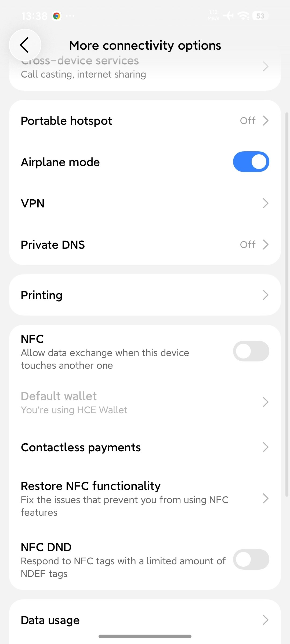Screen dimensions: 290x644
Task: Open Contactless payments settings
Action: pos(145,447)
